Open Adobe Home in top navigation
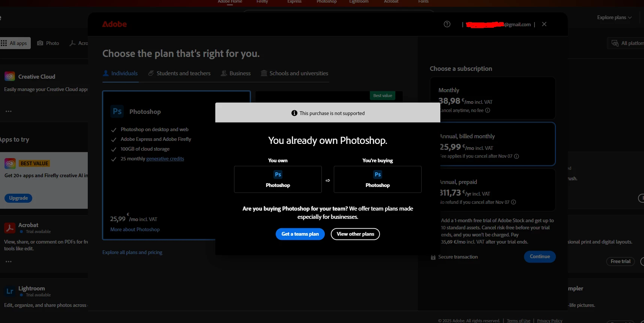This screenshot has height=323, width=644. pyautogui.click(x=230, y=2)
